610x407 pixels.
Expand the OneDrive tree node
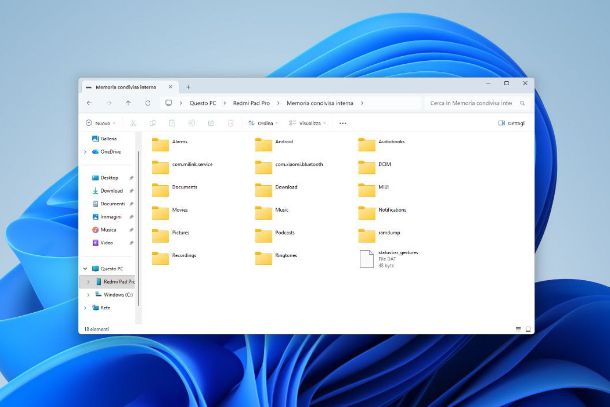85,152
